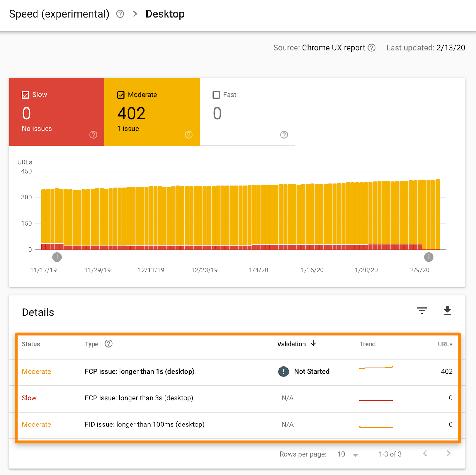Click the previous page arrow

[x=425, y=454]
